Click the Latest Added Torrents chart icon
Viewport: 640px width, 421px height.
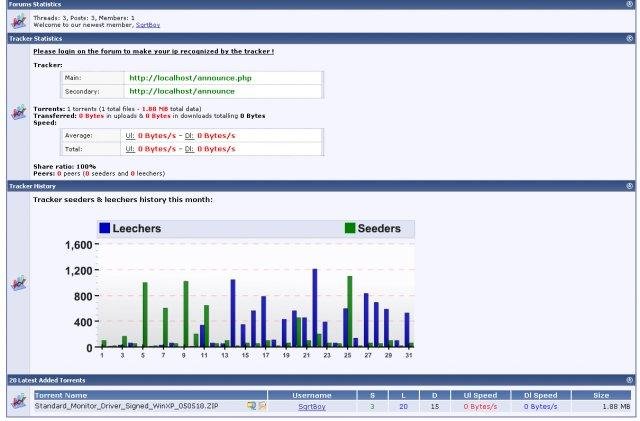(18, 401)
